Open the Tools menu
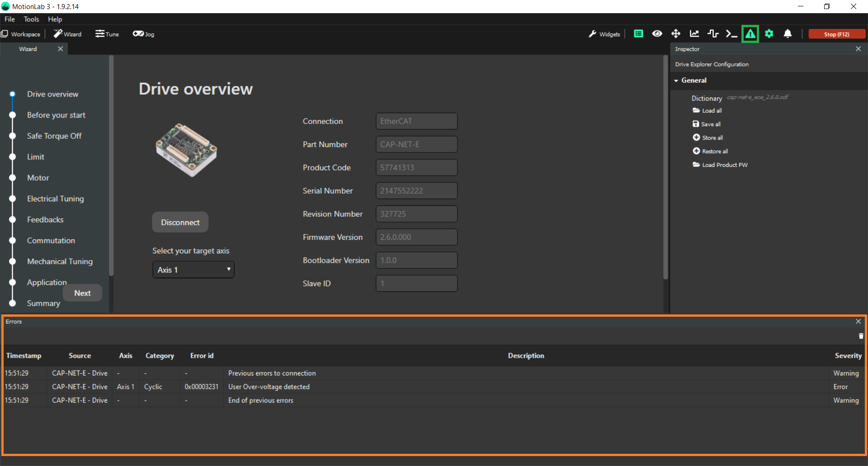The width and height of the screenshot is (868, 466). point(31,19)
